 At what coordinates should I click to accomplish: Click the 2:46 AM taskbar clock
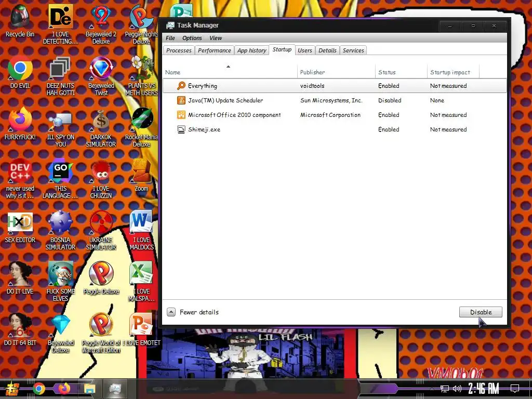(484, 389)
